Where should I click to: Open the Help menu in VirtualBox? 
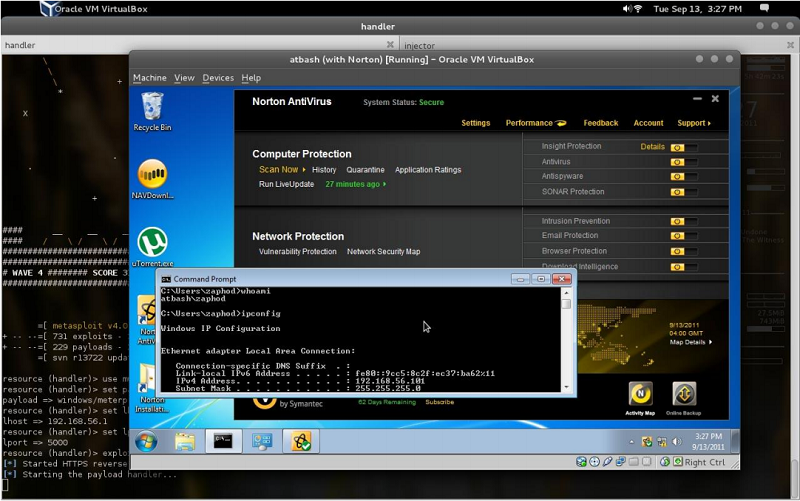click(x=251, y=78)
